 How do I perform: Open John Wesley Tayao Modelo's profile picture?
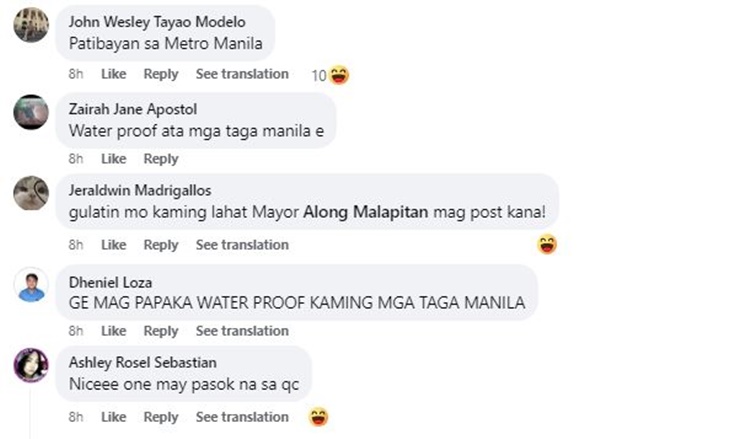point(31,25)
